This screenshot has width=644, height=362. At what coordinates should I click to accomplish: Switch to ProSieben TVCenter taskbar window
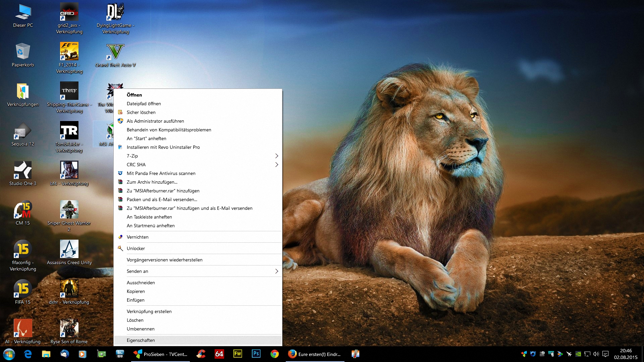tap(161, 354)
